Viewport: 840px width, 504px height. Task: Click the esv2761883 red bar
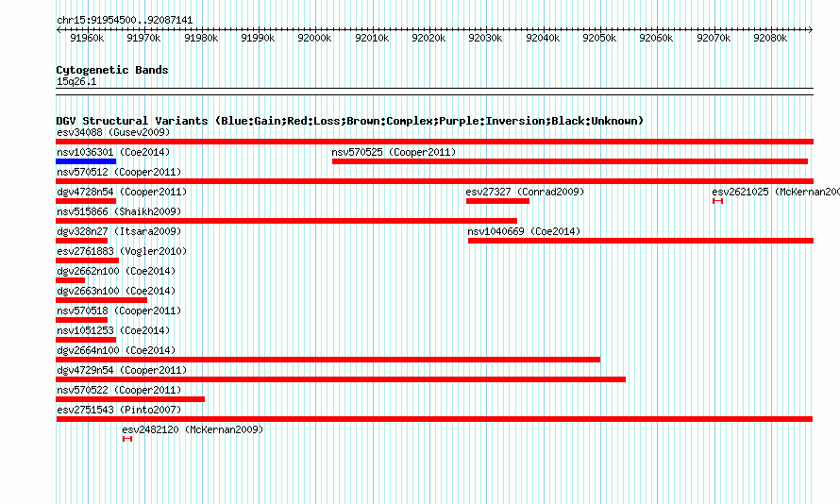click(x=88, y=260)
